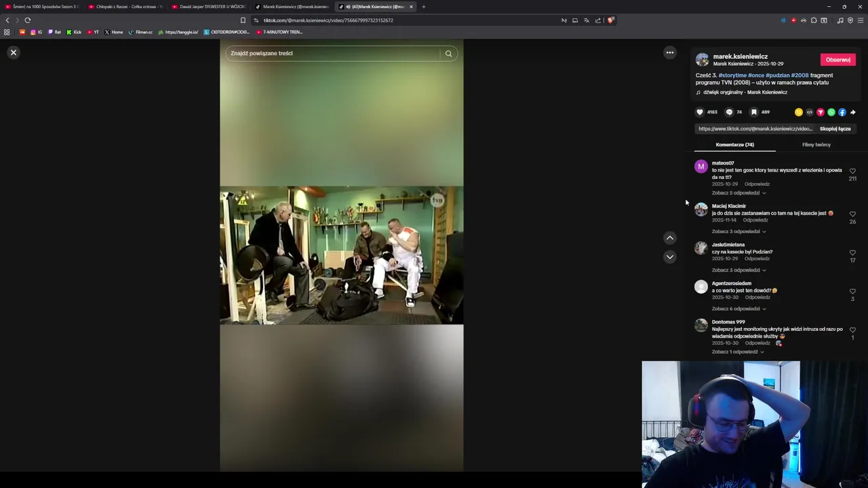Share the video via Facebook icon

click(x=842, y=113)
